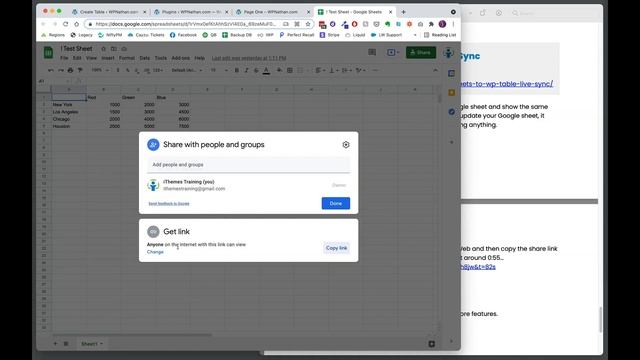640x360 pixels.
Task: Open the File menu in Sheets
Action: coord(64,58)
